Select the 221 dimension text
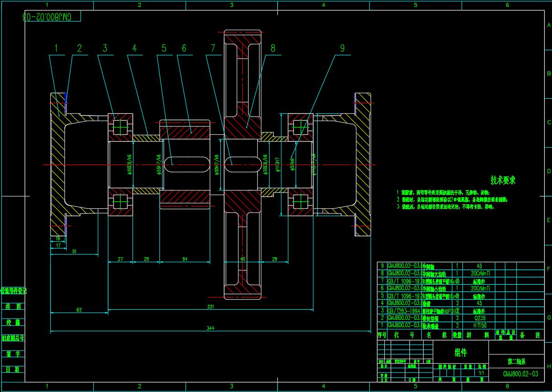 (210, 307)
